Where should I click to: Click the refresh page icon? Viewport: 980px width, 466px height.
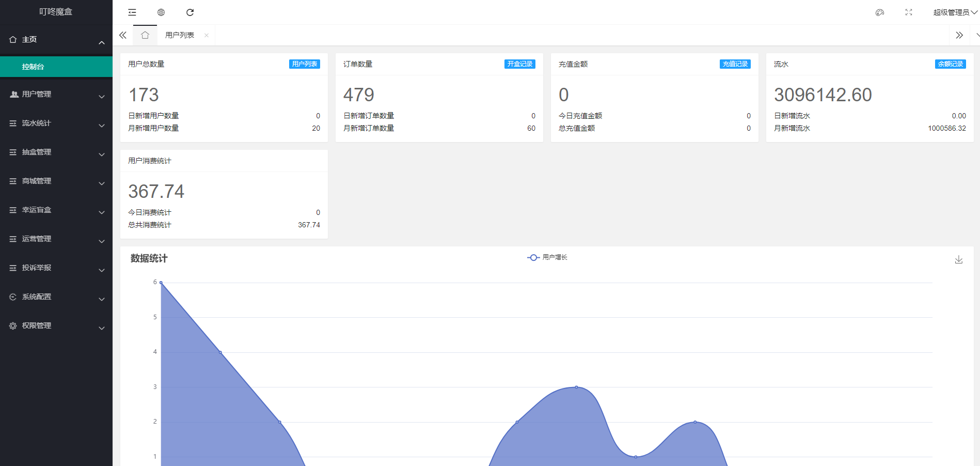[190, 12]
